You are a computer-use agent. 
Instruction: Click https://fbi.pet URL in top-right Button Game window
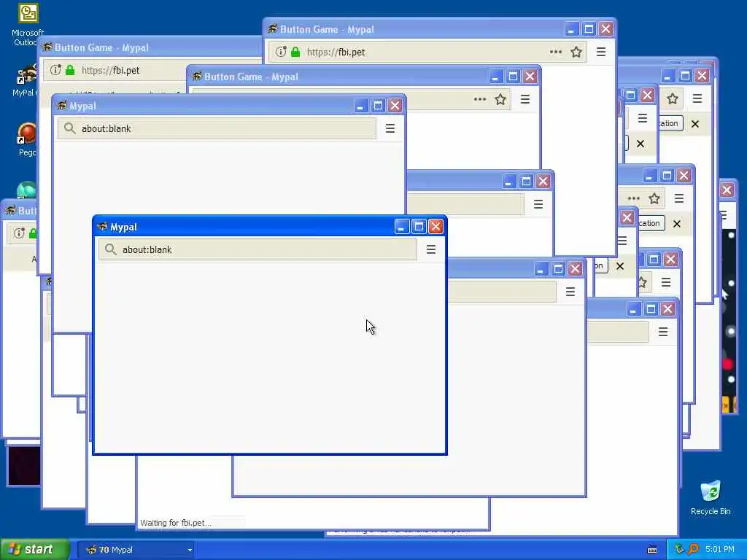coord(336,52)
